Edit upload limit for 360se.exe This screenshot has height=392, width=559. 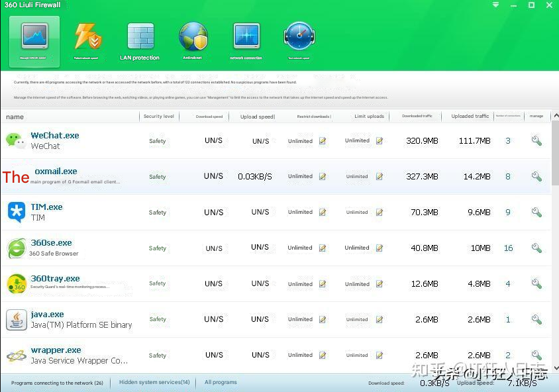380,248
